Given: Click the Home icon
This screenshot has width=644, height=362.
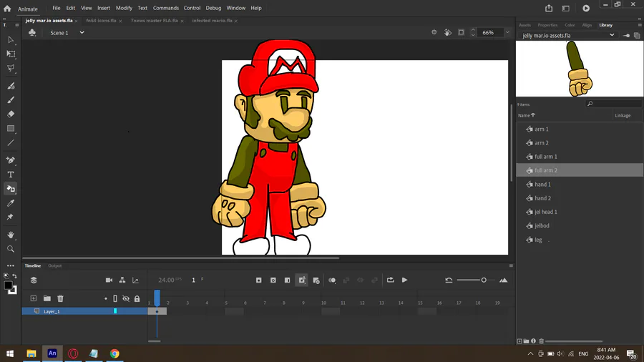Looking at the screenshot, I should (x=7, y=8).
